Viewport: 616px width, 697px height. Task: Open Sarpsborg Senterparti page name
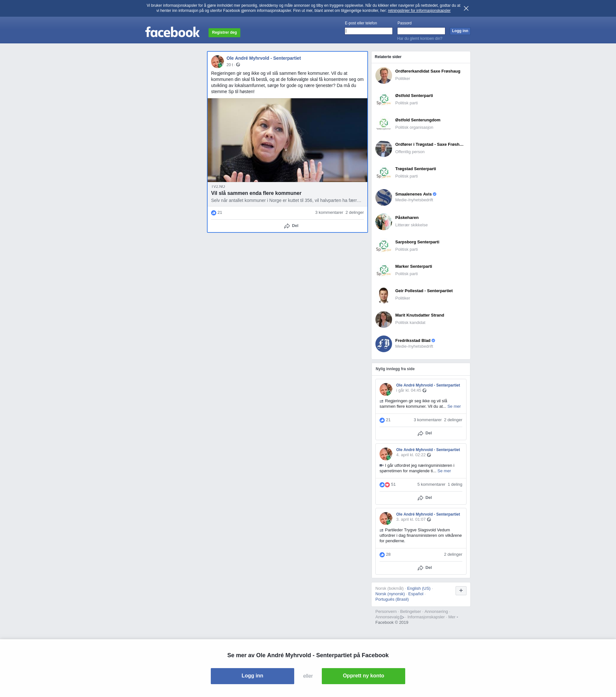(x=417, y=242)
